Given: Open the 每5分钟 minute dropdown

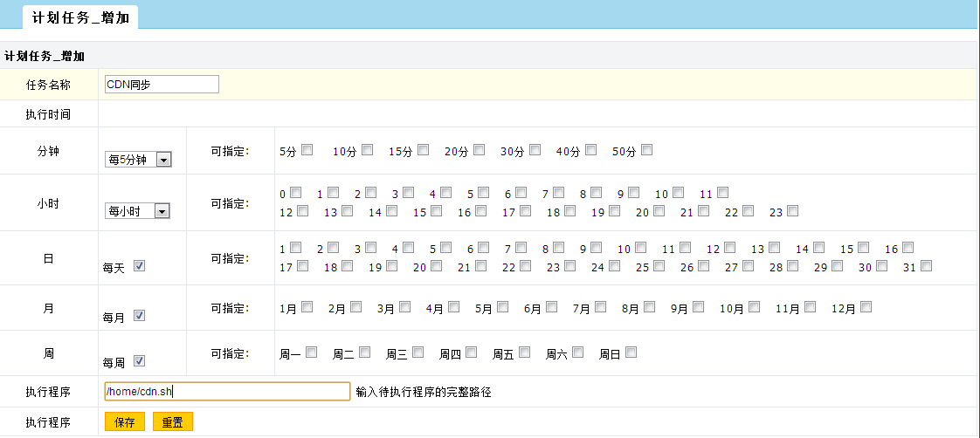Looking at the screenshot, I should click(x=138, y=160).
